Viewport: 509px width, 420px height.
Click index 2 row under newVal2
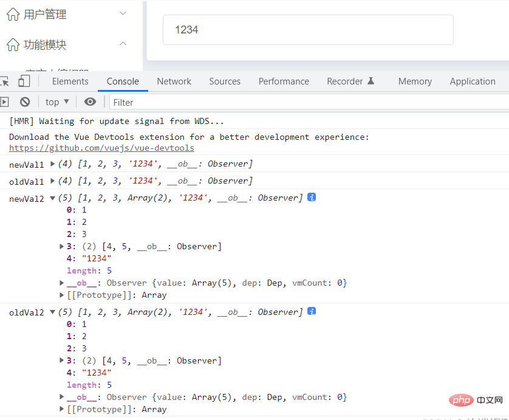[77, 234]
